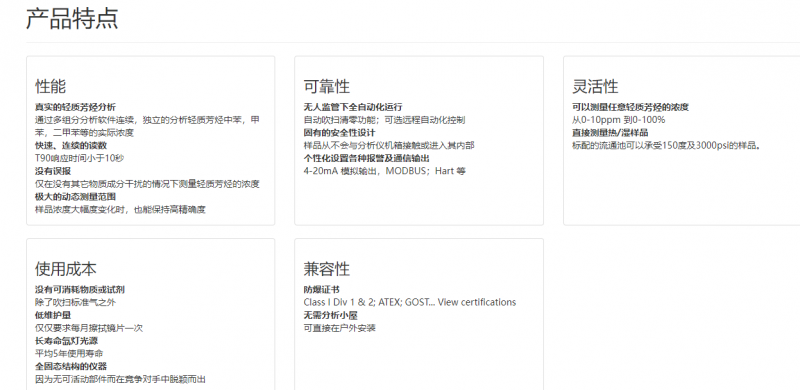Click the 防爆证书 heading
Image resolution: width=800 pixels, height=390 pixels.
point(321,289)
